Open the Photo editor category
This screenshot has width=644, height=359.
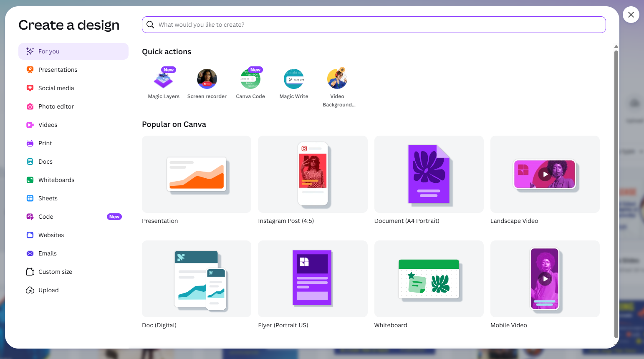tap(73, 106)
